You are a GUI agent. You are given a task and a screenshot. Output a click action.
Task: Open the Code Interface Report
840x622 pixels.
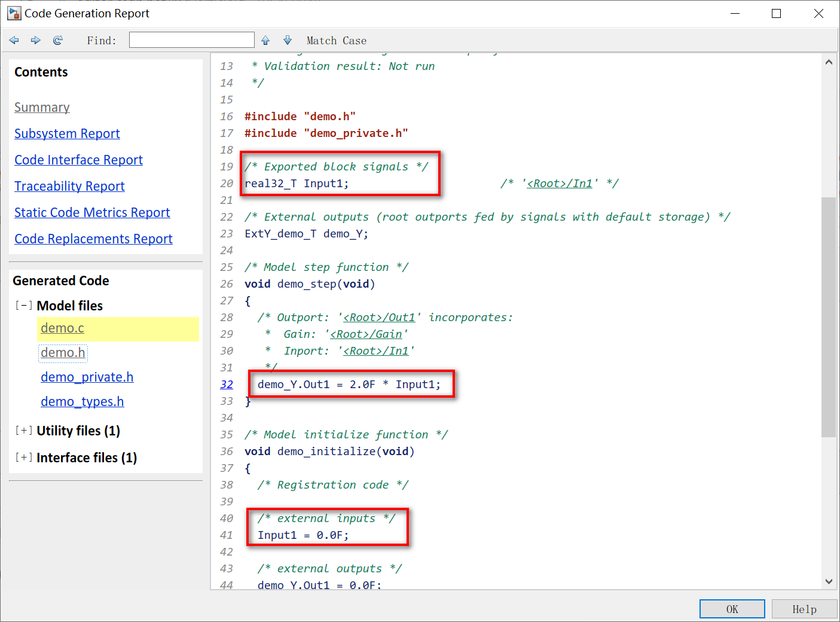pyautogui.click(x=78, y=160)
